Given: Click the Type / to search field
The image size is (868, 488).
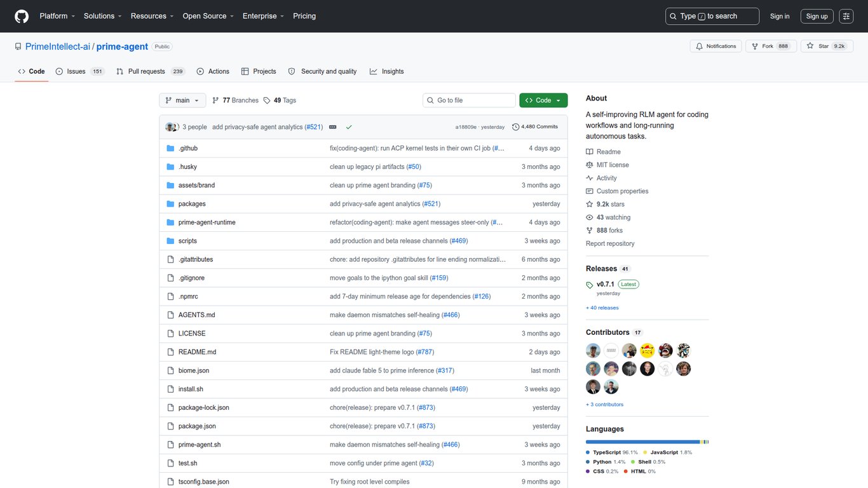Looking at the screenshot, I should point(712,16).
